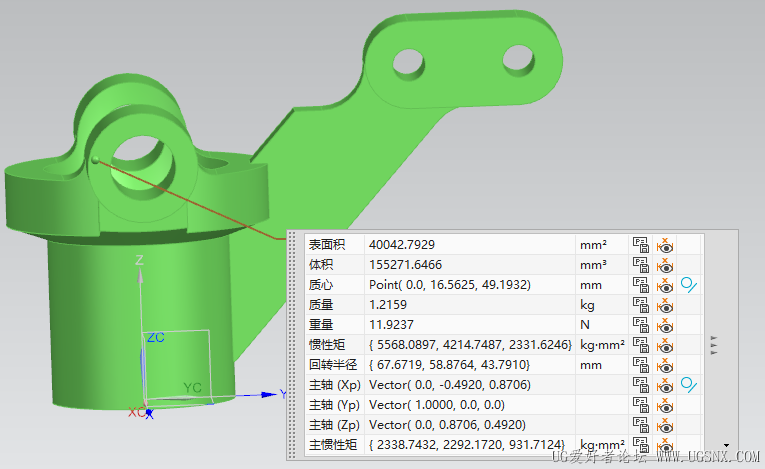Select the 主轴 (Xp) label cell

click(x=335, y=385)
